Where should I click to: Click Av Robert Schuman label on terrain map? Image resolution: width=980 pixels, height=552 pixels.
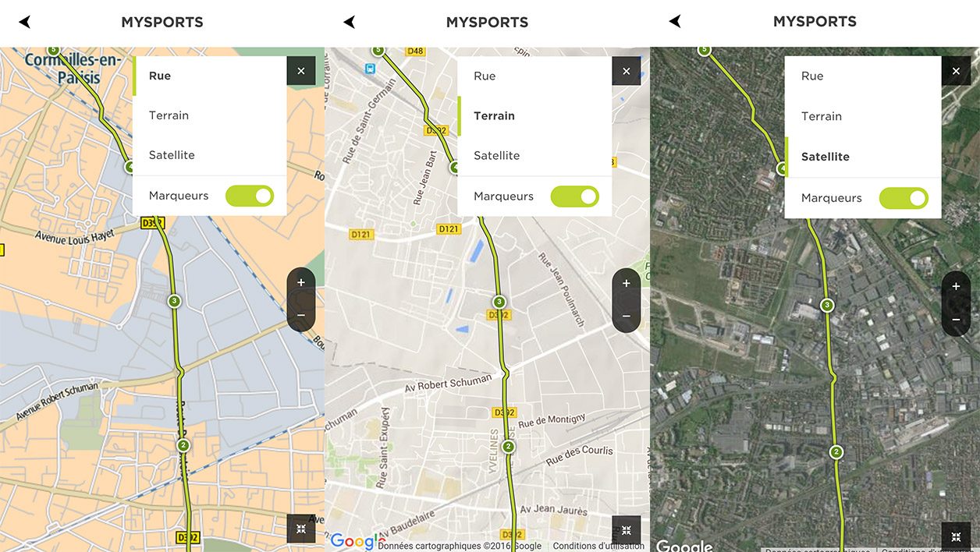tap(448, 382)
